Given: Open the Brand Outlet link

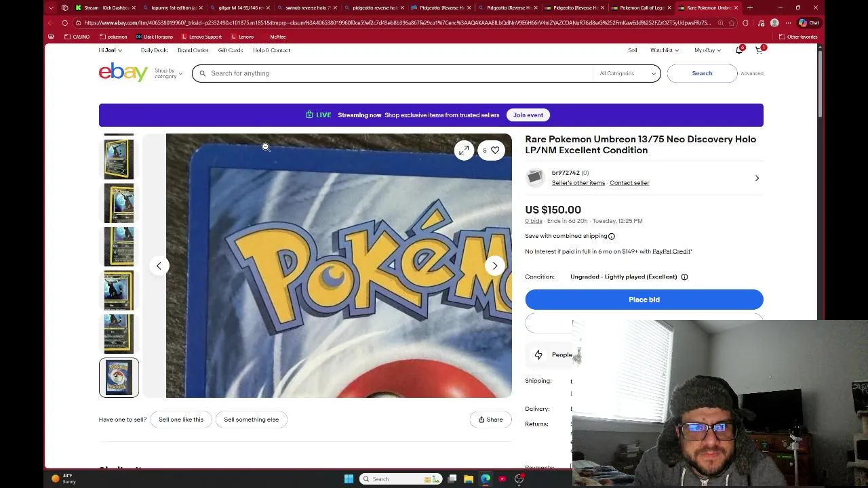Looking at the screenshot, I should [x=193, y=50].
